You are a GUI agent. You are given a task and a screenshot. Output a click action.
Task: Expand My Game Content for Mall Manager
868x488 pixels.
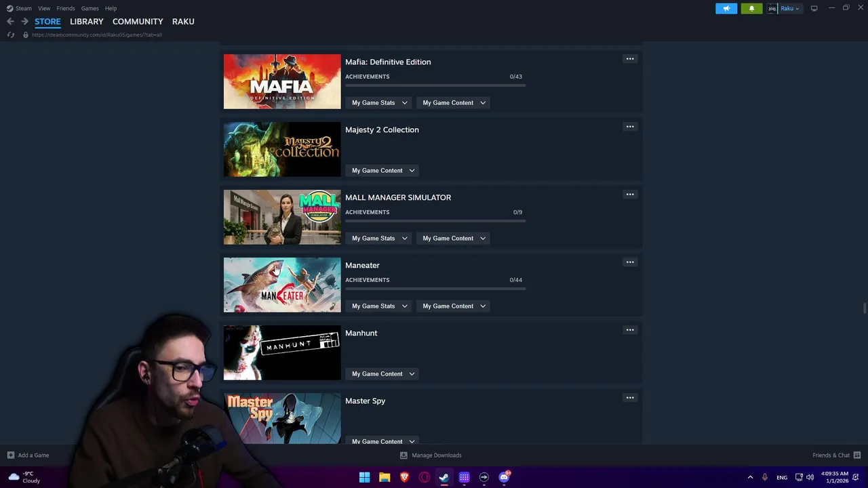click(x=454, y=239)
